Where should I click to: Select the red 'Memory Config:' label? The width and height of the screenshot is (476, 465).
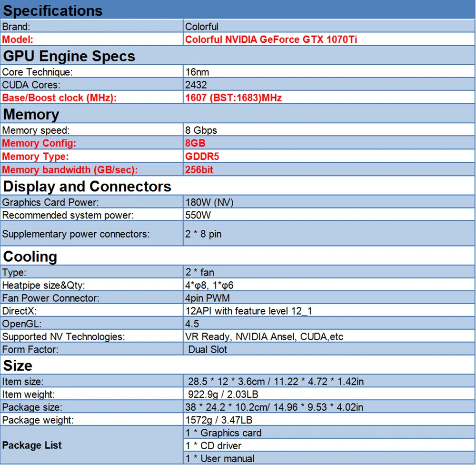[39, 143]
